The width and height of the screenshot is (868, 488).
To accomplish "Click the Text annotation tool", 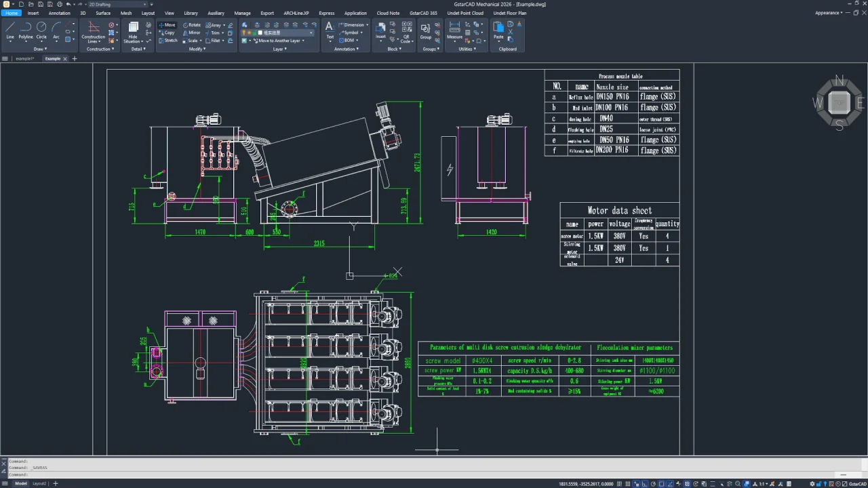I will (330, 30).
